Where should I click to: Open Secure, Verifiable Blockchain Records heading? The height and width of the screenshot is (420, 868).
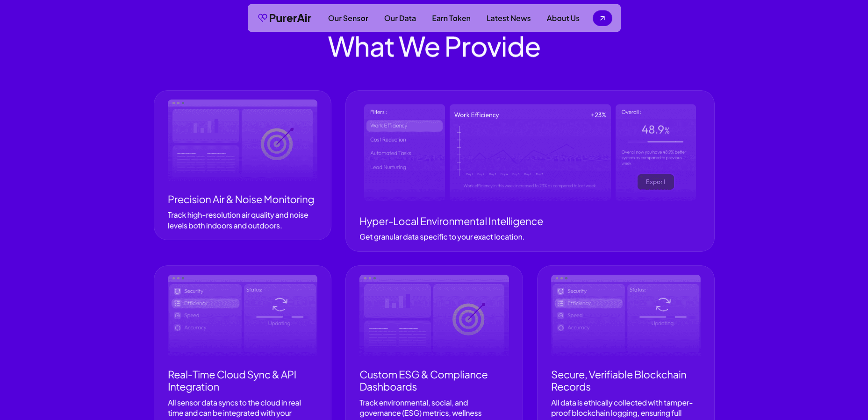click(619, 381)
